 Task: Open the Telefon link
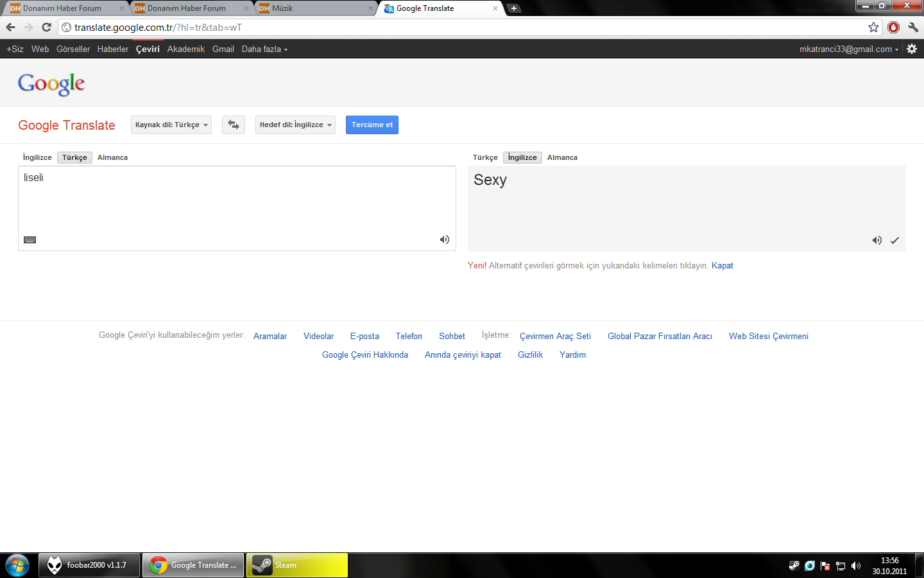click(409, 336)
